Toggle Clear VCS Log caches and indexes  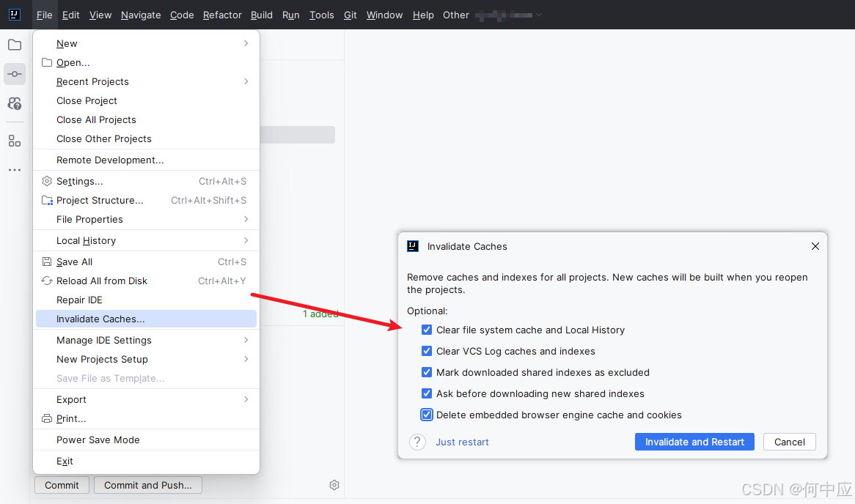[x=427, y=352]
